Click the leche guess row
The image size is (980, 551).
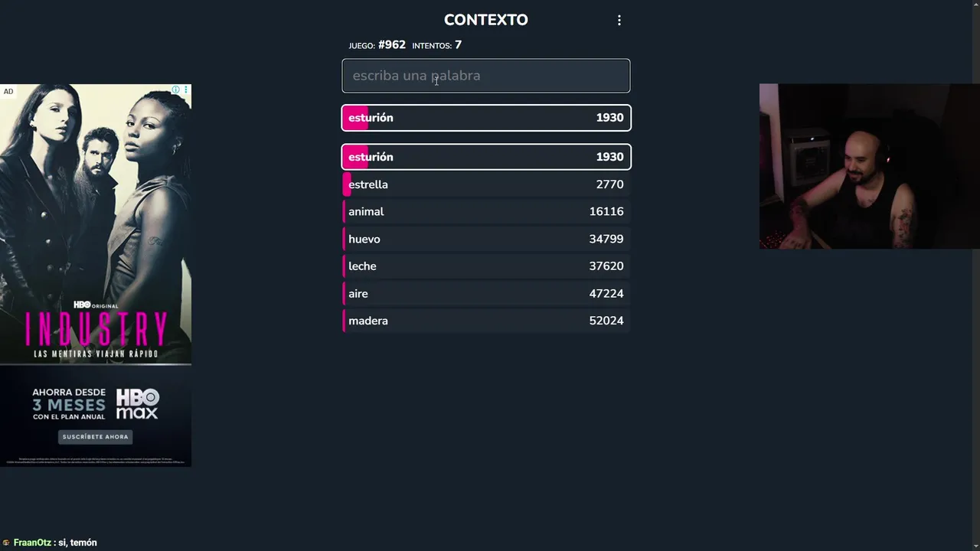(x=485, y=266)
